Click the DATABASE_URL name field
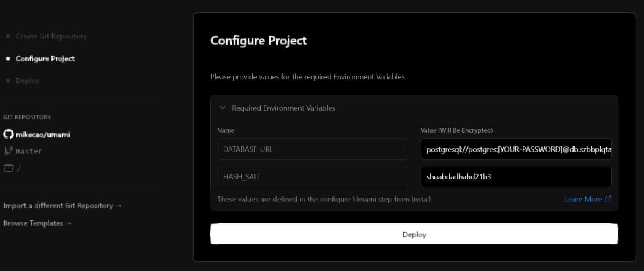Screen dimensions: 644x271 coord(312,149)
